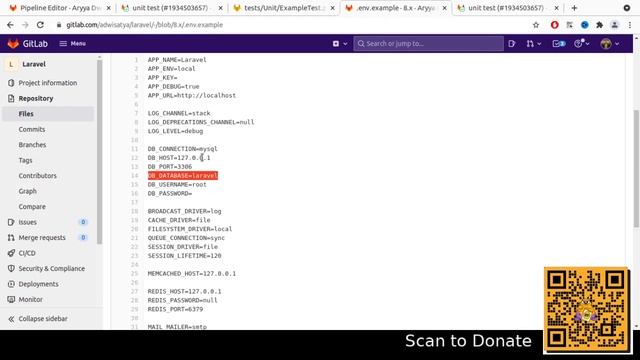This screenshot has width=640, height=360.
Task: Open the extensions puzzle icon
Action: 600,25
